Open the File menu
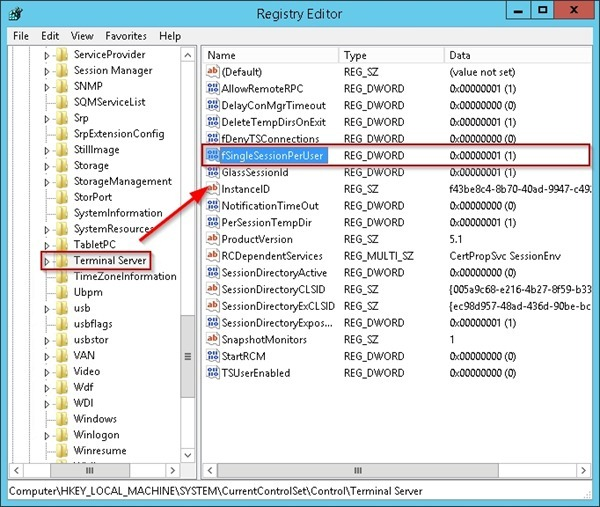The width and height of the screenshot is (600, 507). click(21, 36)
